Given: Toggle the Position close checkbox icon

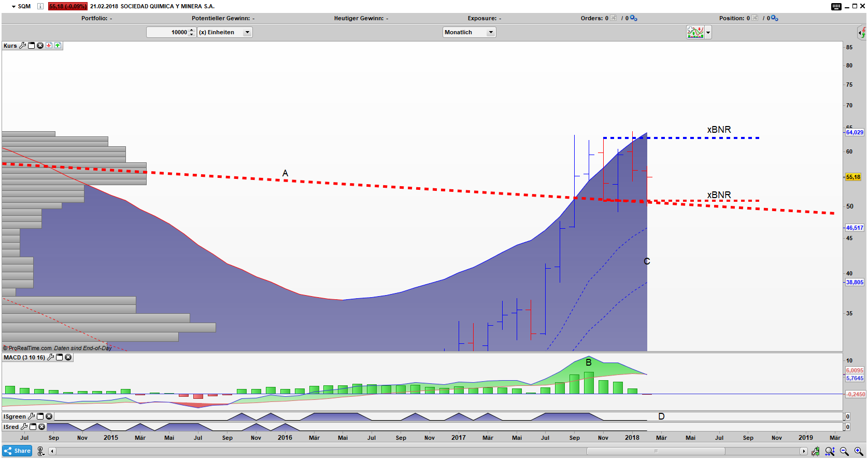Looking at the screenshot, I should 755,18.
